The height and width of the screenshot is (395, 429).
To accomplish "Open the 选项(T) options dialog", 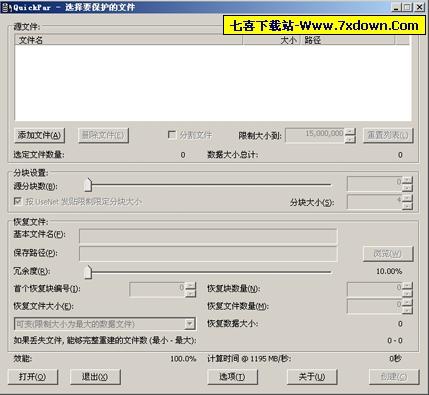I will 233,377.
